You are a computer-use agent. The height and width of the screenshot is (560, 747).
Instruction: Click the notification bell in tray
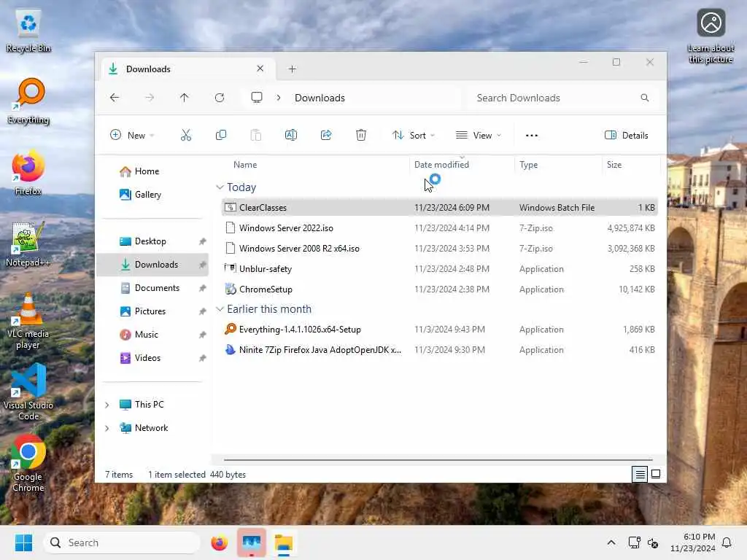(x=727, y=542)
